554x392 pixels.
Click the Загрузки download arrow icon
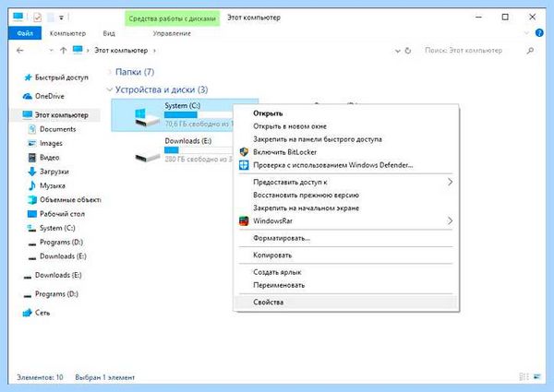click(32, 172)
